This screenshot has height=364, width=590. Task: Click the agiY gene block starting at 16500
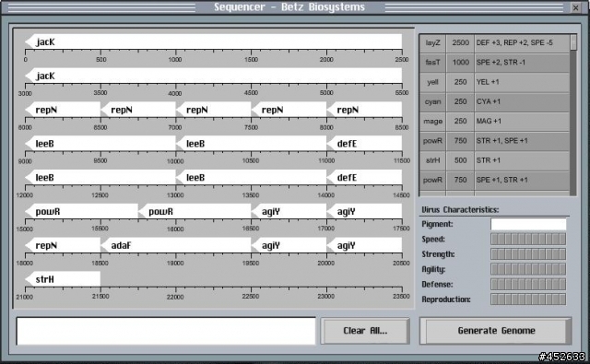click(289, 211)
